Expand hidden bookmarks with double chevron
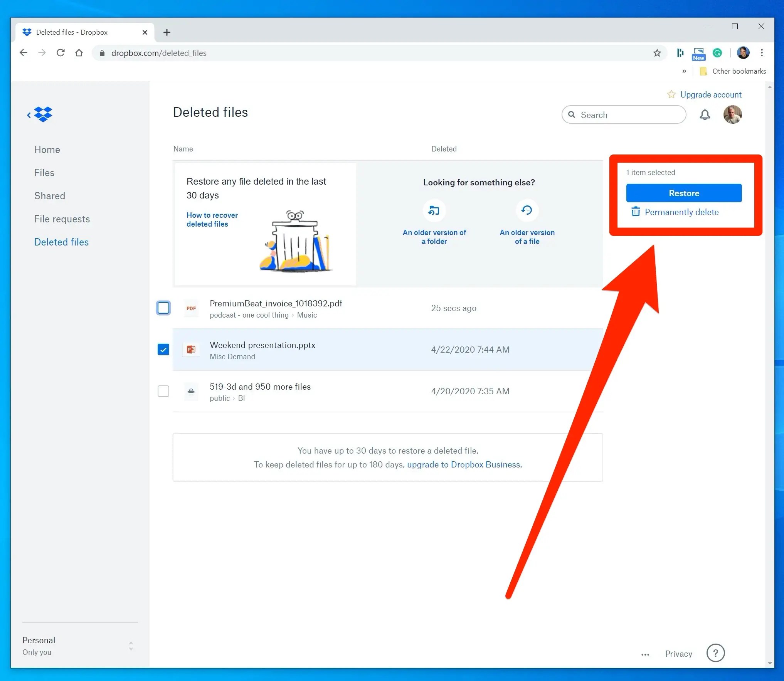The width and height of the screenshot is (784, 681). point(684,71)
